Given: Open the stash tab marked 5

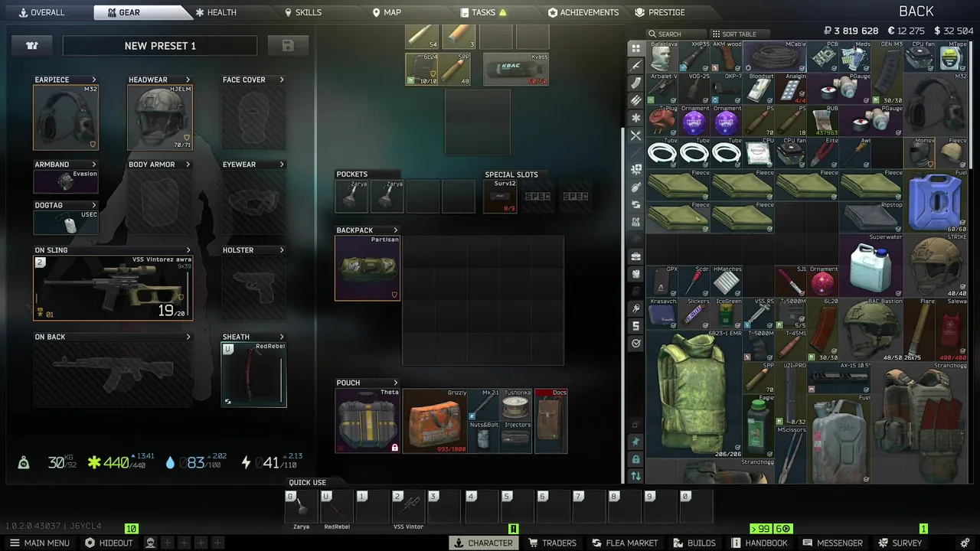Looking at the screenshot, I should 635,326.
